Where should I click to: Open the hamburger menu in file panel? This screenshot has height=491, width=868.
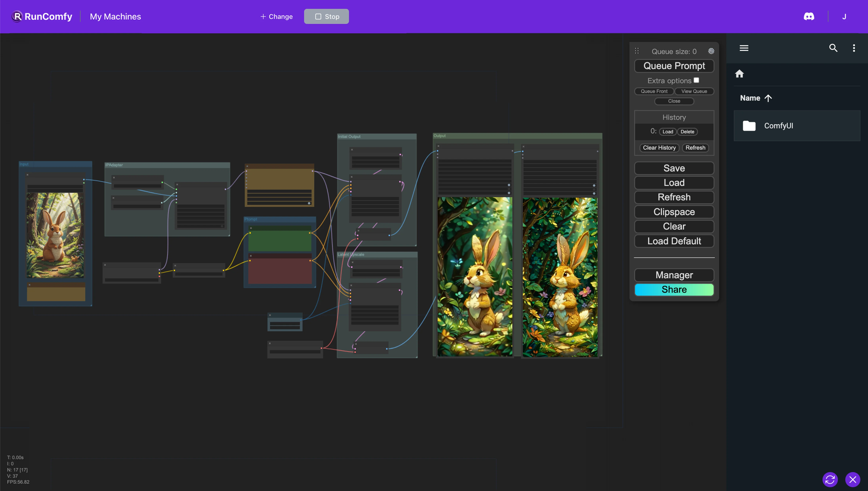point(744,48)
